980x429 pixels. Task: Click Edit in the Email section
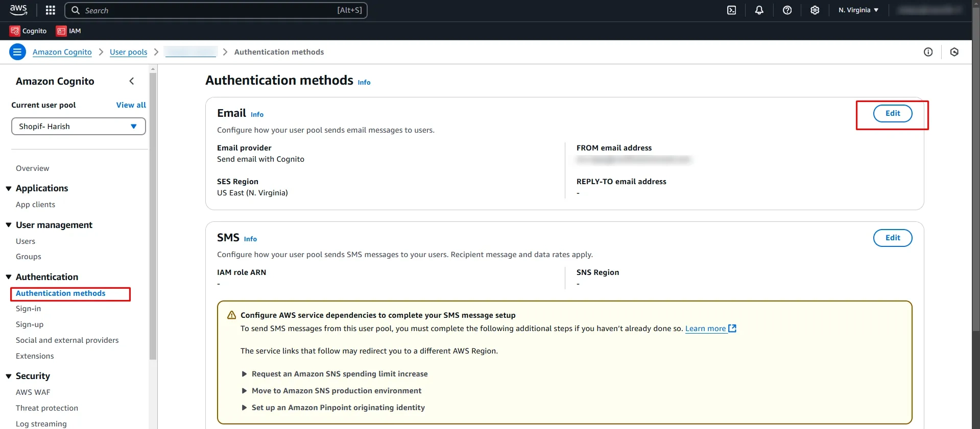(892, 113)
